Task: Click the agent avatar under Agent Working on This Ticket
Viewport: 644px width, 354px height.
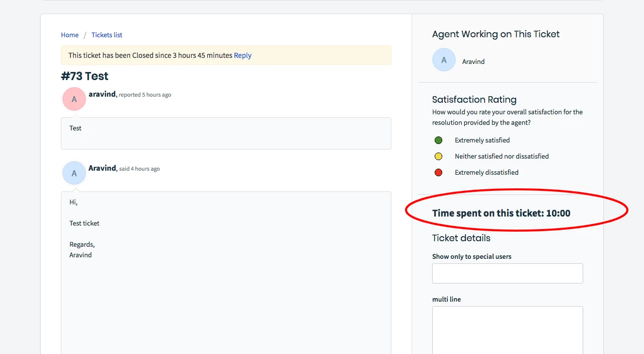Action: 444,60
